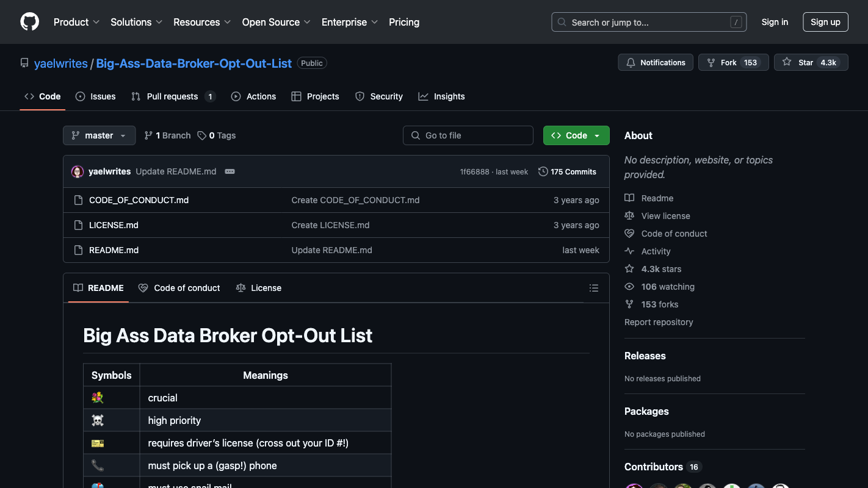Open the yaelwrites owner profile link

61,63
